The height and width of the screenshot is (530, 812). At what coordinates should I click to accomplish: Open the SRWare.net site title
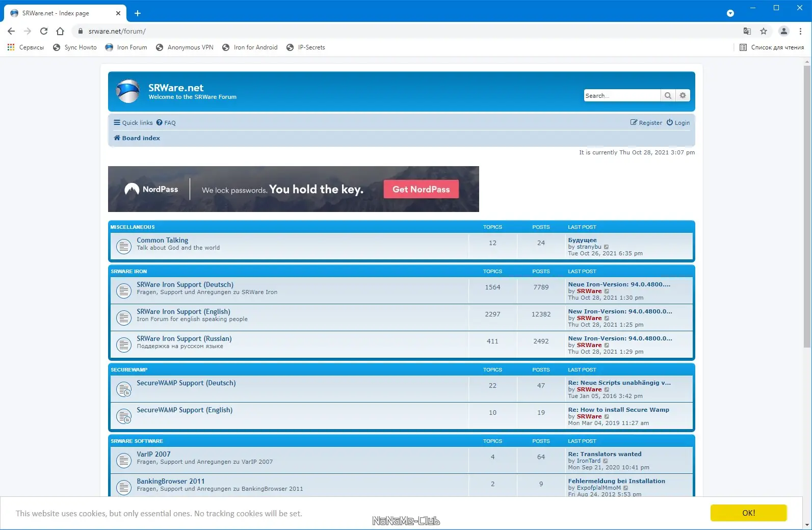[176, 88]
